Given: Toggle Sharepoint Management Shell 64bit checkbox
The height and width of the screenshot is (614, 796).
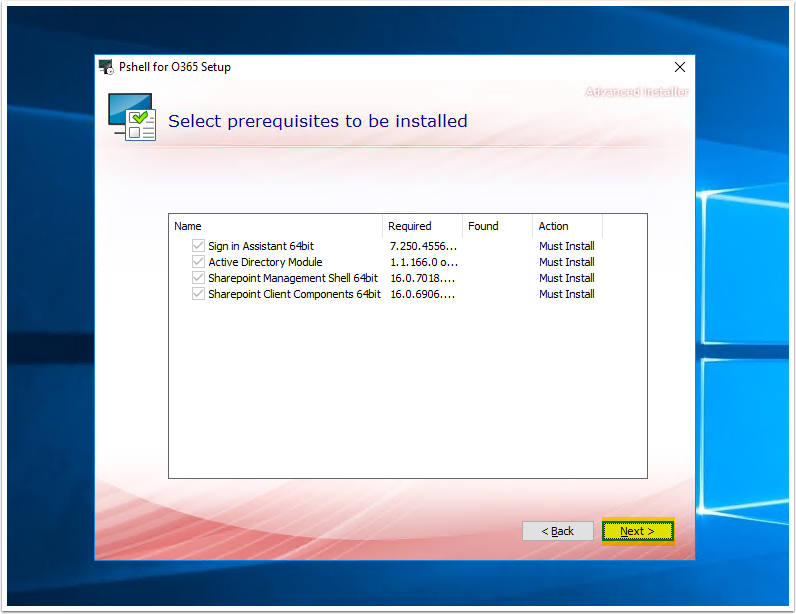Looking at the screenshot, I should tap(198, 278).
